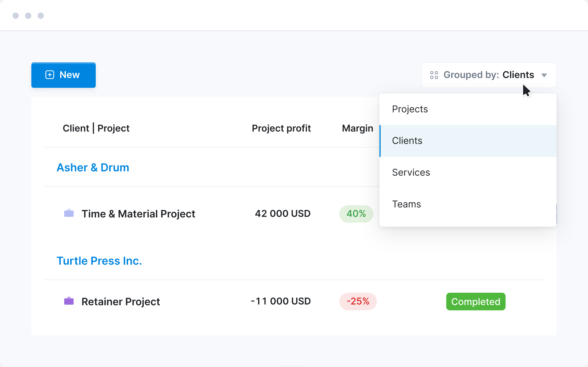Choose Clients grouping option

pyautogui.click(x=407, y=141)
